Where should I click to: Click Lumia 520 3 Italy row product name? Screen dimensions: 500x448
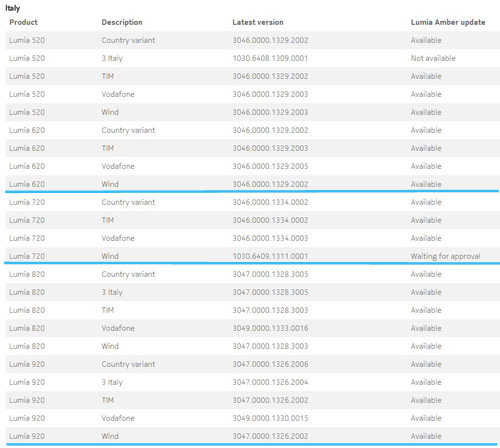pos(27,58)
